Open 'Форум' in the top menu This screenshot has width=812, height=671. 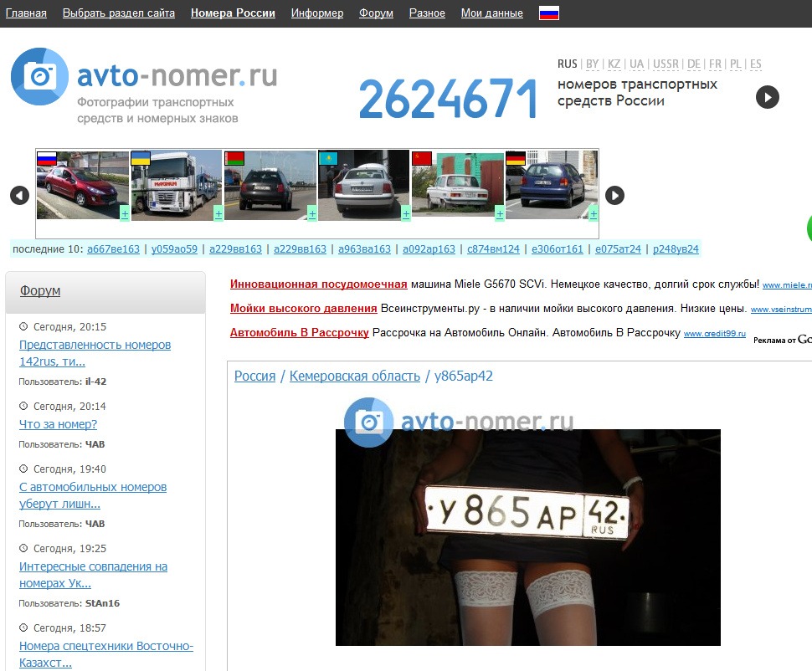376,13
